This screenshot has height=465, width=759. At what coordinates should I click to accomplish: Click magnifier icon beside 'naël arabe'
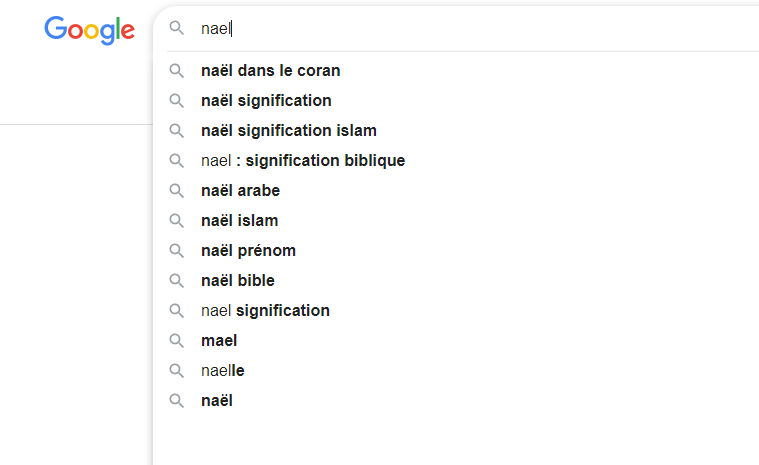tap(177, 191)
